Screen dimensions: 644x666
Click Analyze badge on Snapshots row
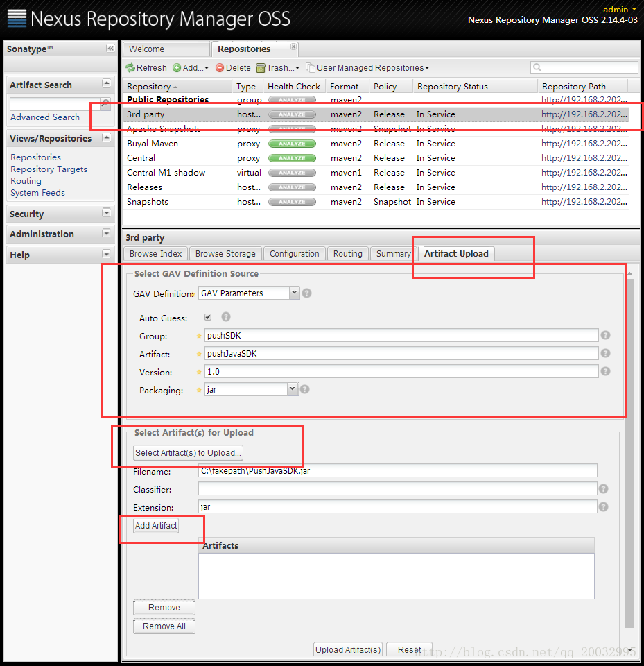(x=292, y=202)
